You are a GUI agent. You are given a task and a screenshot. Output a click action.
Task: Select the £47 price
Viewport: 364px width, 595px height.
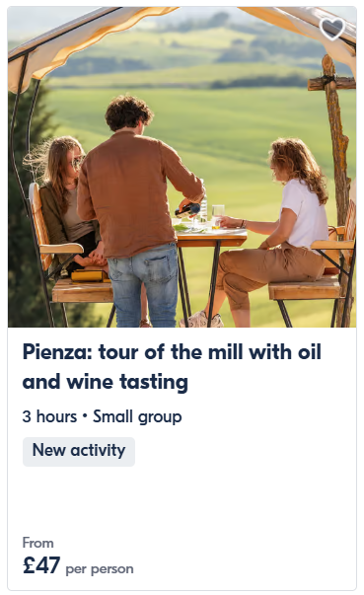[x=41, y=565]
